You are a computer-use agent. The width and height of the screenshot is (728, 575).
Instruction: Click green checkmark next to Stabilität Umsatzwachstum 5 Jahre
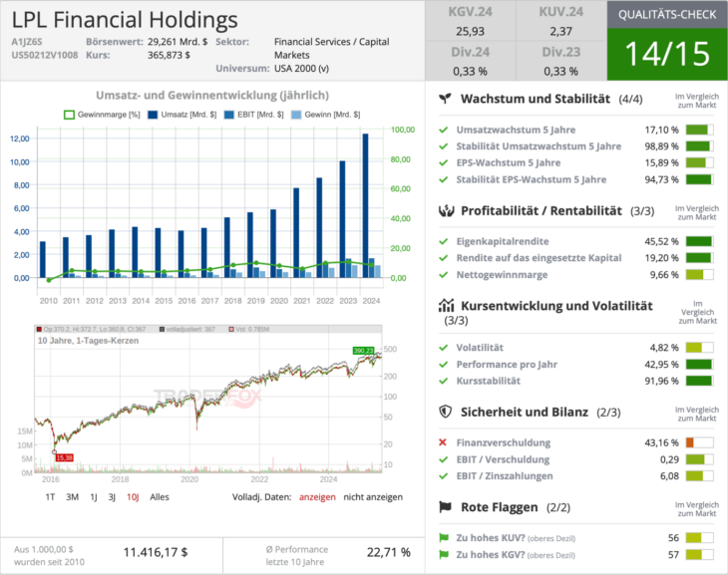pos(444,146)
